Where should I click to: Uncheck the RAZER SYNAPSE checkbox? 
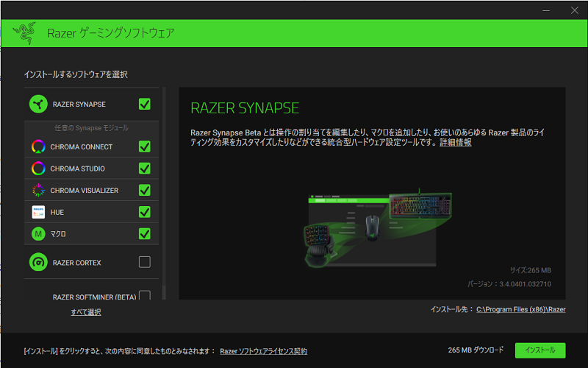coord(145,104)
